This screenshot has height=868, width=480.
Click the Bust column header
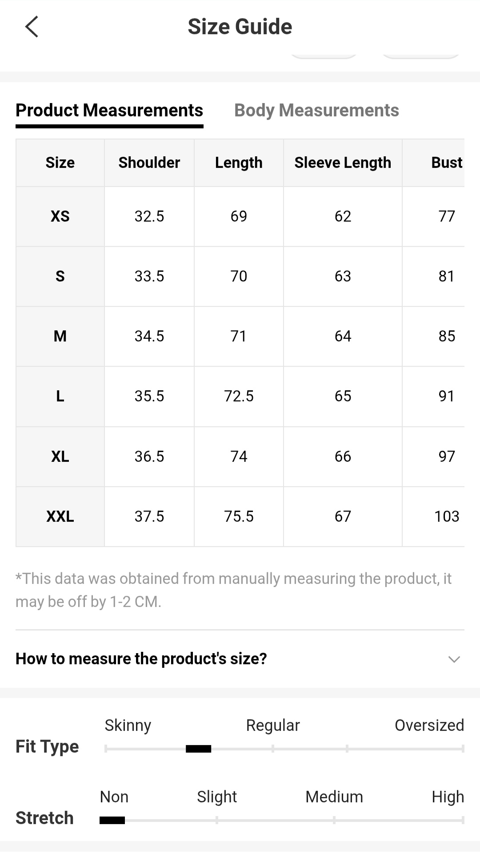pyautogui.click(x=446, y=163)
